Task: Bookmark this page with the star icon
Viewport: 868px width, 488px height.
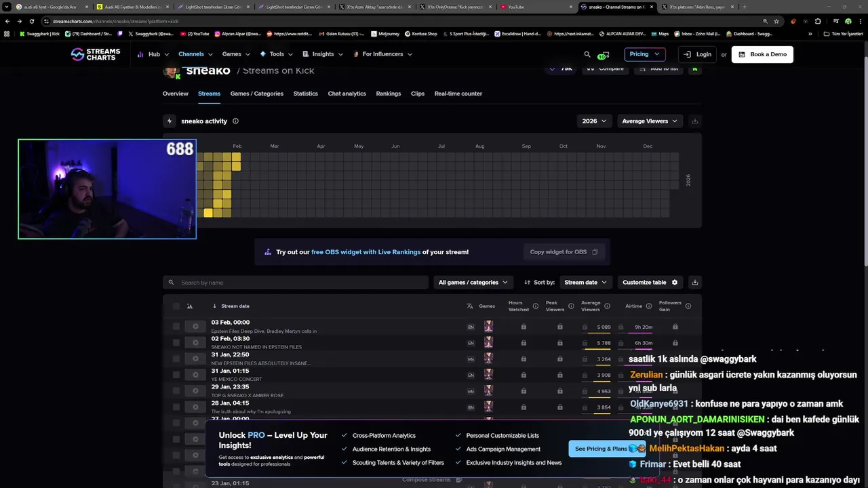Action: 776,21
